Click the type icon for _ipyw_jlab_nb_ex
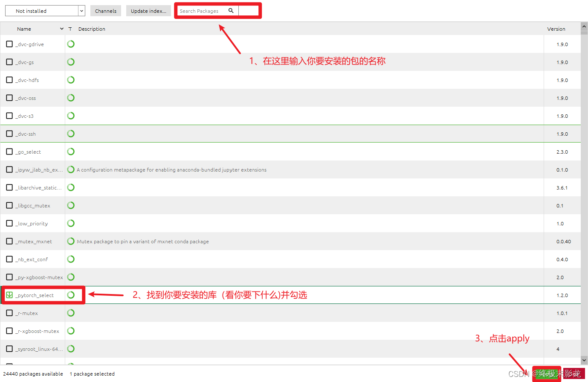This screenshot has height=382, width=588. (x=71, y=169)
